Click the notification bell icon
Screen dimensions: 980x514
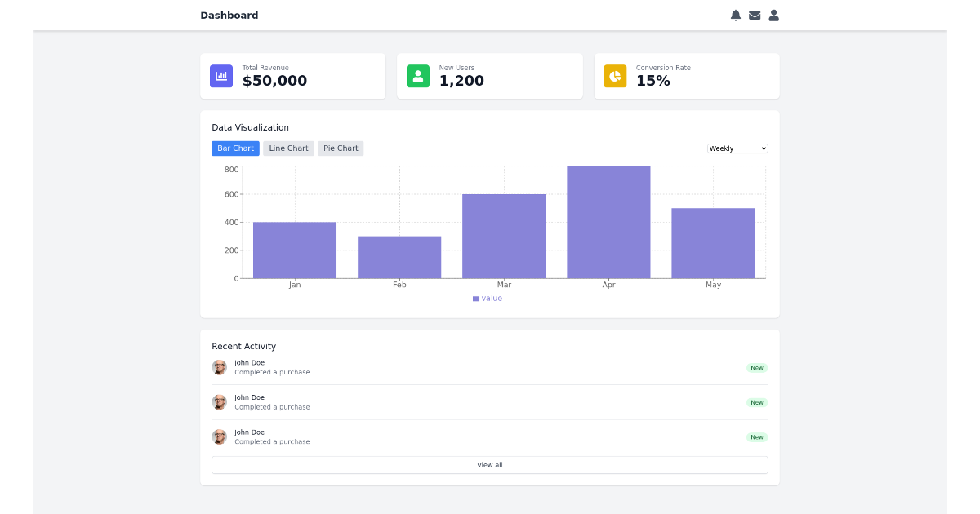coord(736,15)
